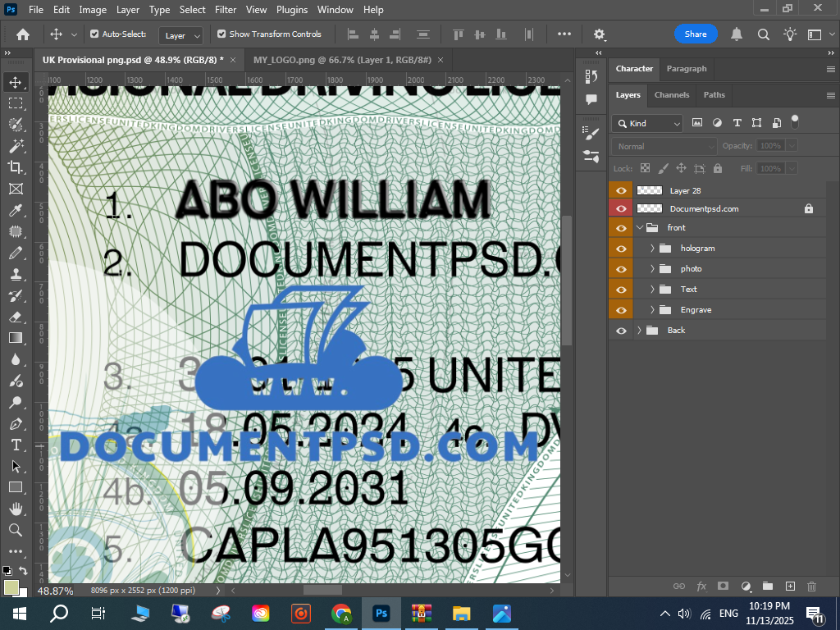The image size is (840, 630).
Task: Click the Share button
Action: (x=696, y=34)
